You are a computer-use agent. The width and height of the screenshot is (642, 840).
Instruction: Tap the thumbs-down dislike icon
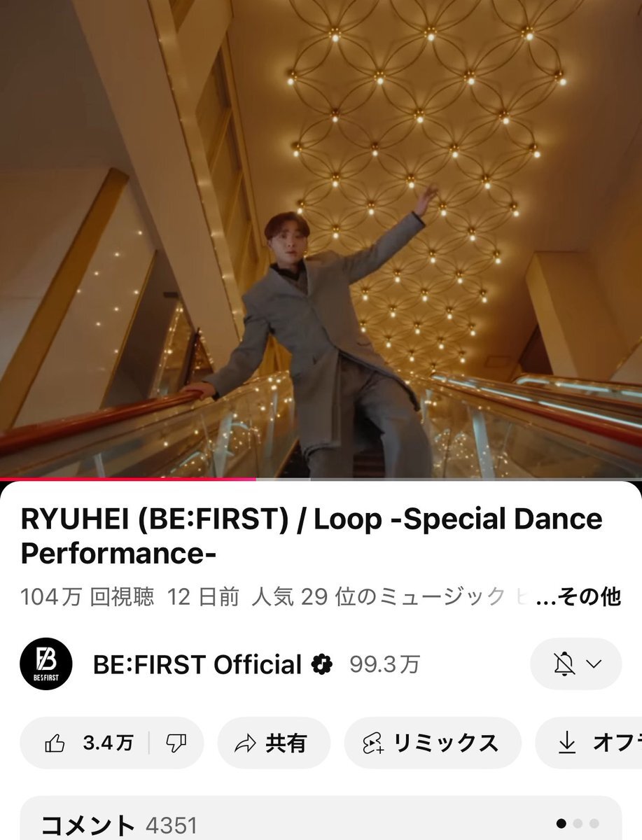pos(176,743)
